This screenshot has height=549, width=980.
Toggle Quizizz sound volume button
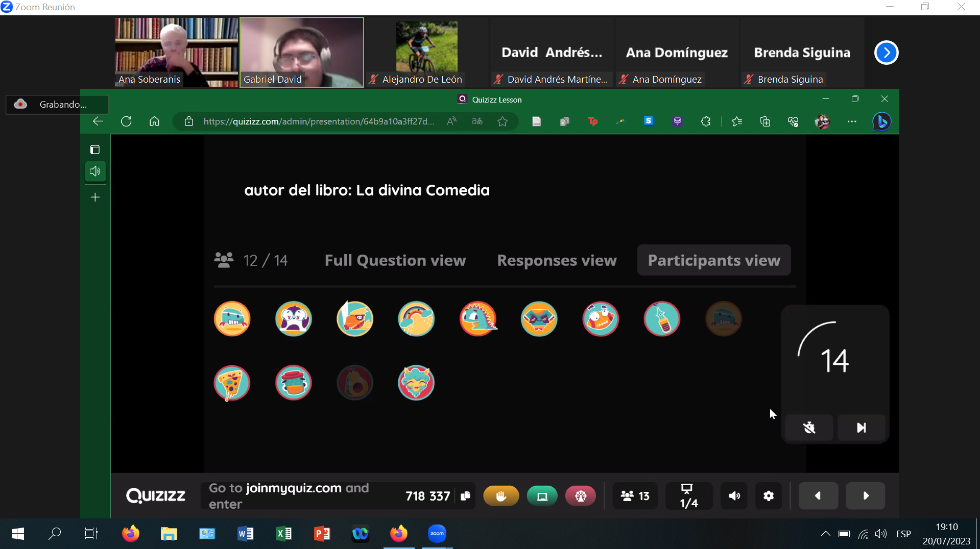[x=734, y=496]
